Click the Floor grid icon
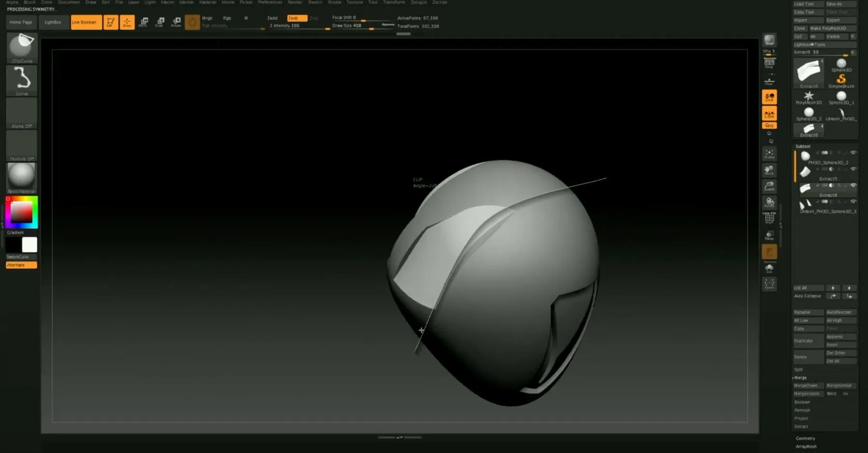Viewport: 868px width, 453px height. 769,81
